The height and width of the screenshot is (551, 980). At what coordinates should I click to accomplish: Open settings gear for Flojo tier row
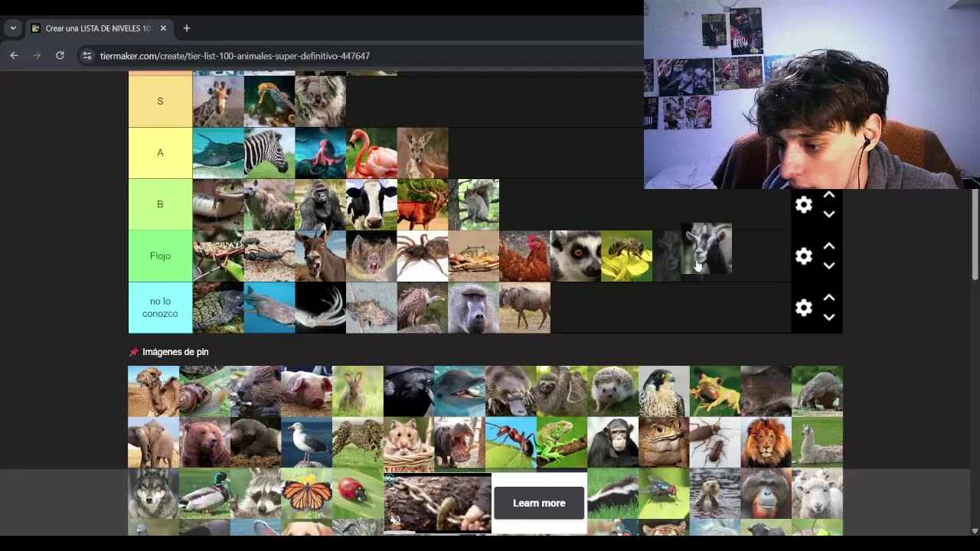tap(803, 256)
